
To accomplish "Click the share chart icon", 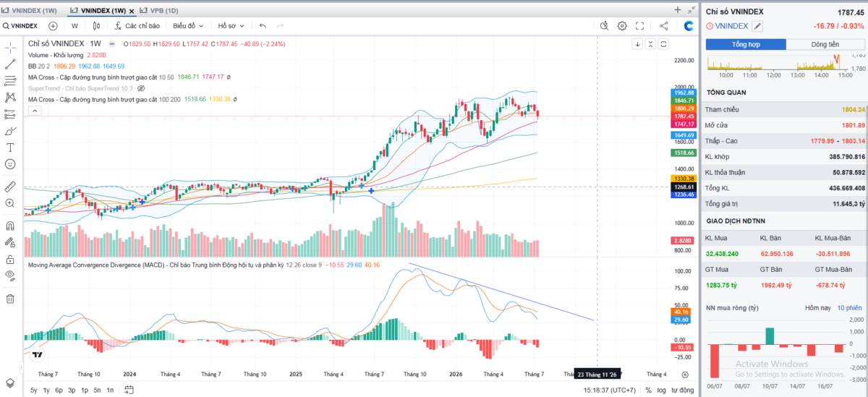I will click(663, 25).
